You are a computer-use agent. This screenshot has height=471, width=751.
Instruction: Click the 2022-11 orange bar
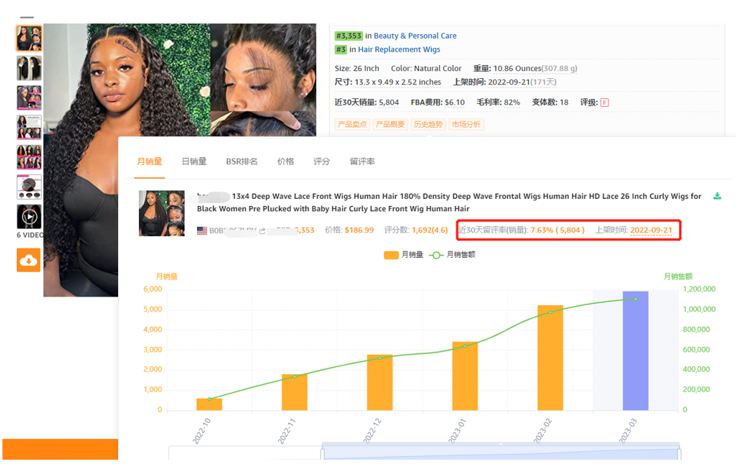(295, 392)
